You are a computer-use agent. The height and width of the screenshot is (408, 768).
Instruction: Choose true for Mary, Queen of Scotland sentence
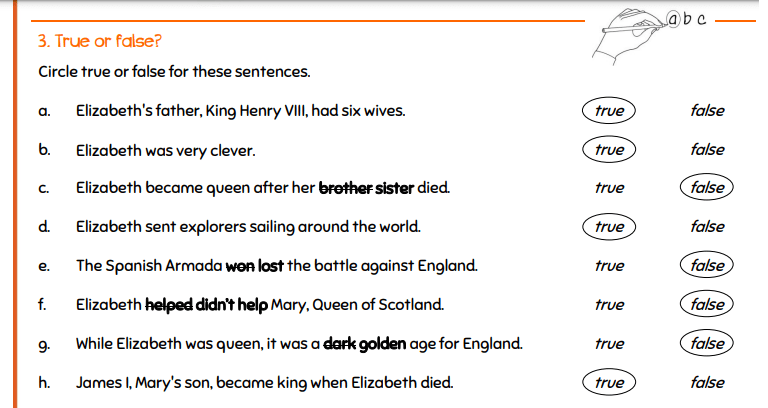point(608,304)
